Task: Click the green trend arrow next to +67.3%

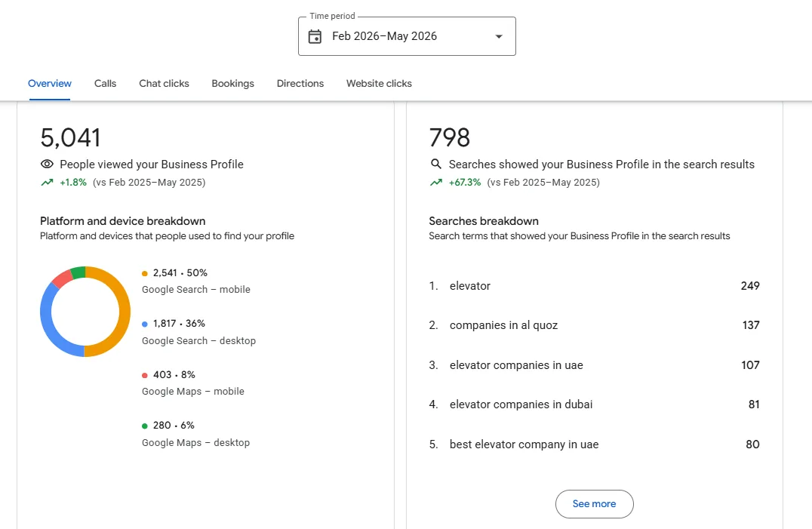Action: [x=436, y=182]
